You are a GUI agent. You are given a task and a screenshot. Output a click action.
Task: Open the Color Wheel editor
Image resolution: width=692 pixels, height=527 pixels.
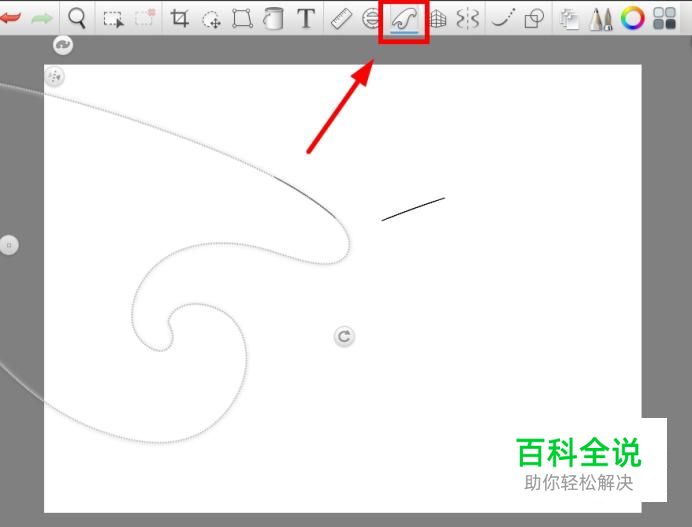(x=632, y=19)
